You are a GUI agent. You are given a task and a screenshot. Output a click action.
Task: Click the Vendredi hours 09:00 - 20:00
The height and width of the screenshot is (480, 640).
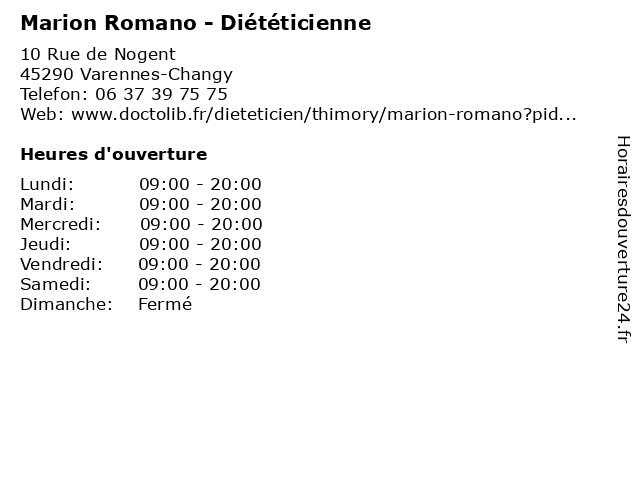point(199,264)
